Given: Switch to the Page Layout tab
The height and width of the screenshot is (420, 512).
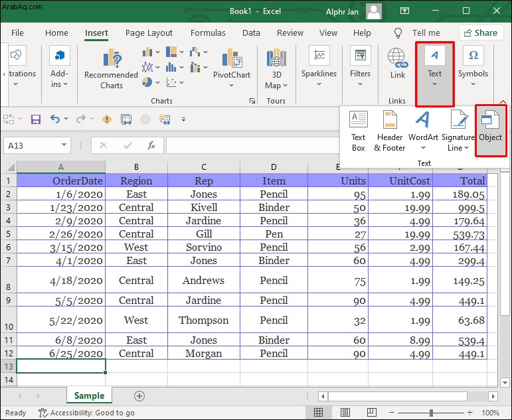Looking at the screenshot, I should pyautogui.click(x=149, y=33).
